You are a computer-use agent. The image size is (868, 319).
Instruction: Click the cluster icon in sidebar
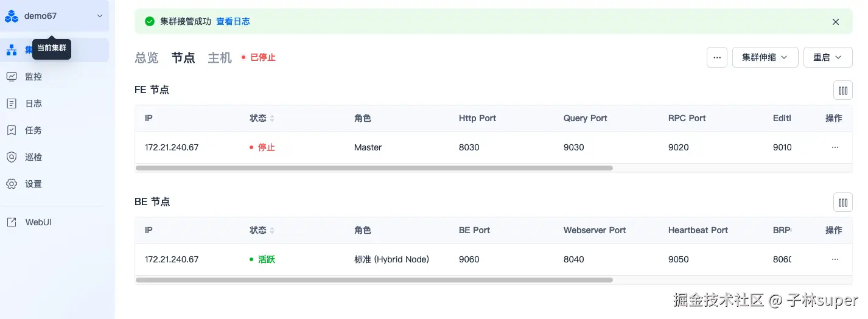pos(12,50)
